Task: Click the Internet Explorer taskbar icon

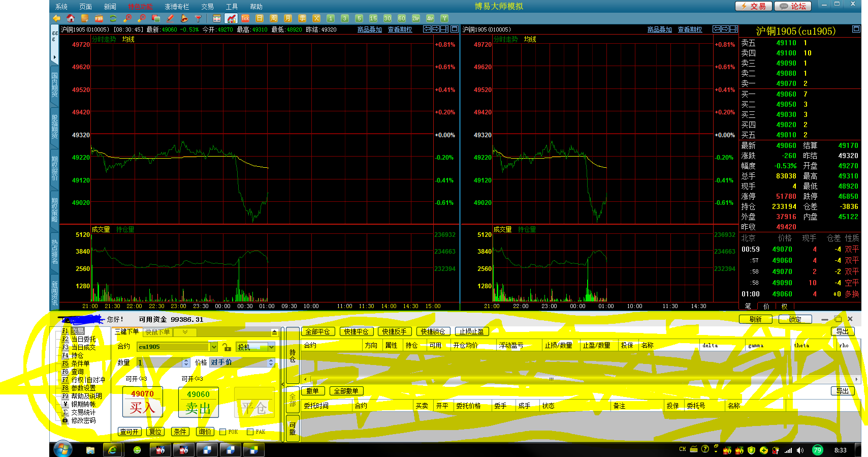Action: coord(112,450)
